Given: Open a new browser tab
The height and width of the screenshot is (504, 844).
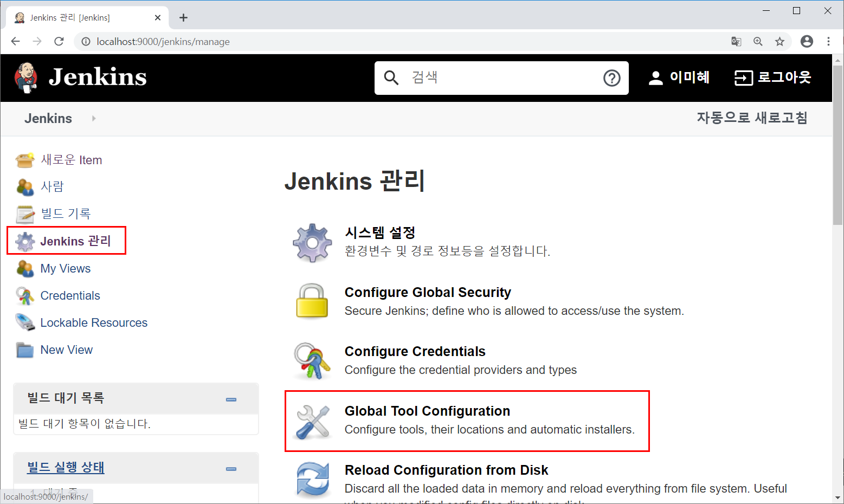Looking at the screenshot, I should pyautogui.click(x=184, y=18).
